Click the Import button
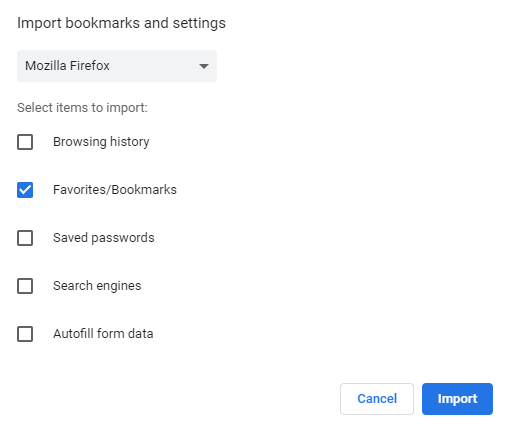Screen dimensions: 506x428 457,399
